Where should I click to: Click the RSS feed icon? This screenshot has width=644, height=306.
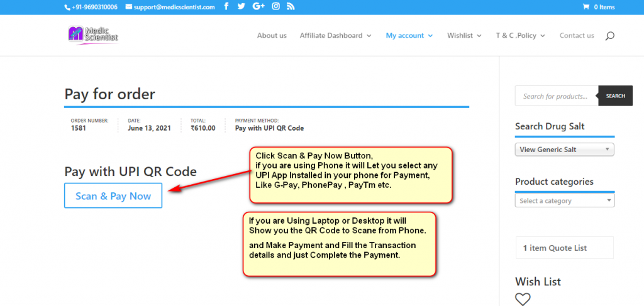click(290, 7)
